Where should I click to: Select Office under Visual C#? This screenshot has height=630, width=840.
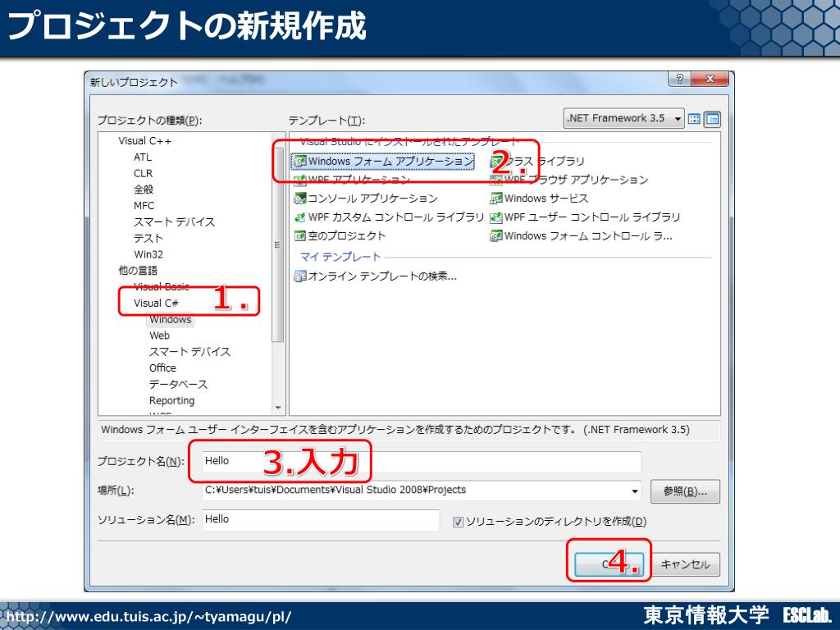pyautogui.click(x=163, y=368)
